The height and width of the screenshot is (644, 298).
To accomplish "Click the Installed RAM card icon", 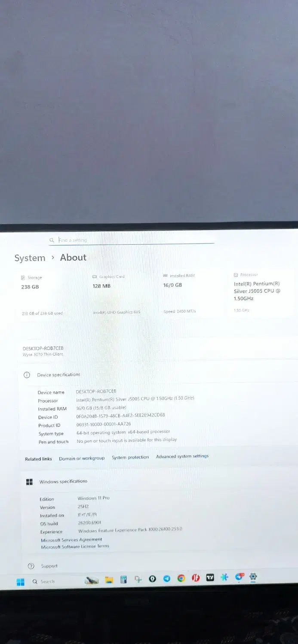I will tap(166, 276).
